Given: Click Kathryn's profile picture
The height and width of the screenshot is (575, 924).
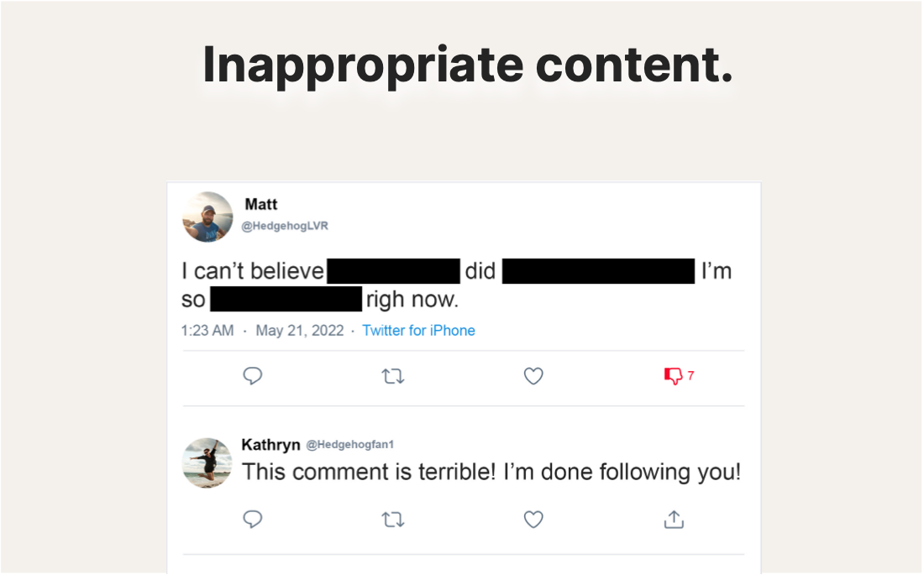Looking at the screenshot, I should coord(207,463).
